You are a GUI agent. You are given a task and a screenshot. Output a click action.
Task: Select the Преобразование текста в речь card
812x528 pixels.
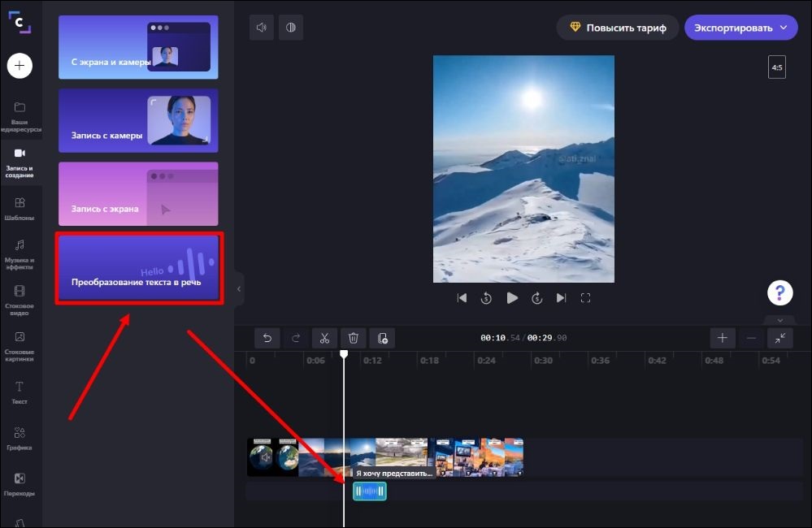(x=138, y=268)
